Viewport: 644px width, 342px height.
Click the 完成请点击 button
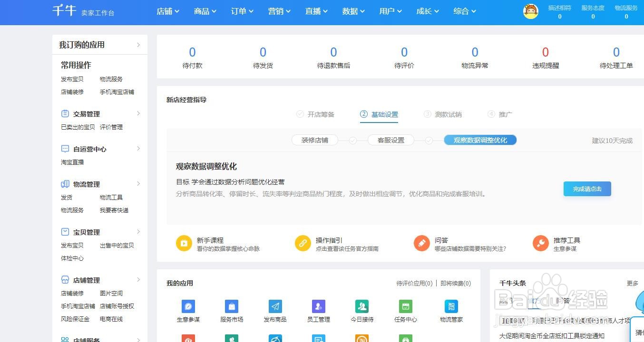tap(587, 189)
